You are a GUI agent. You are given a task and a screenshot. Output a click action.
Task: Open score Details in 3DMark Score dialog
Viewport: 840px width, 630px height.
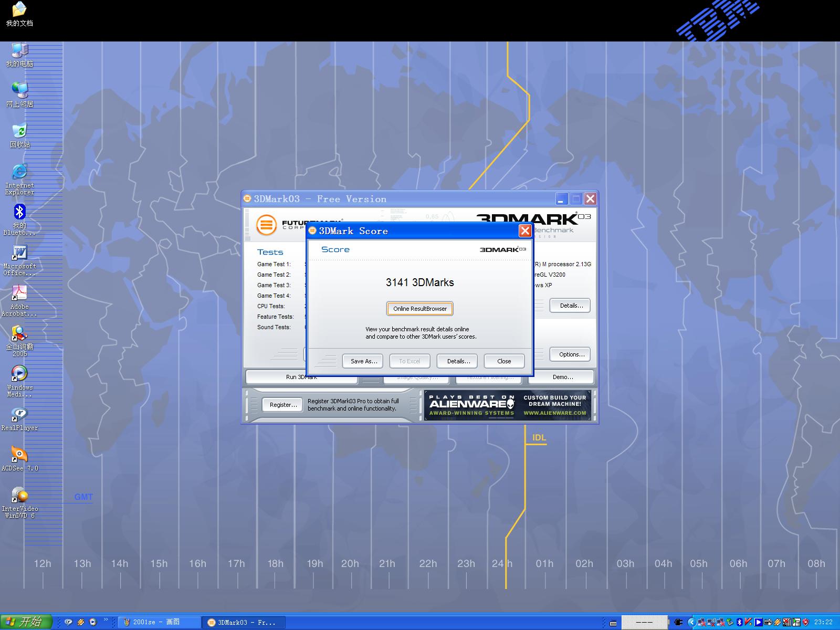(458, 361)
